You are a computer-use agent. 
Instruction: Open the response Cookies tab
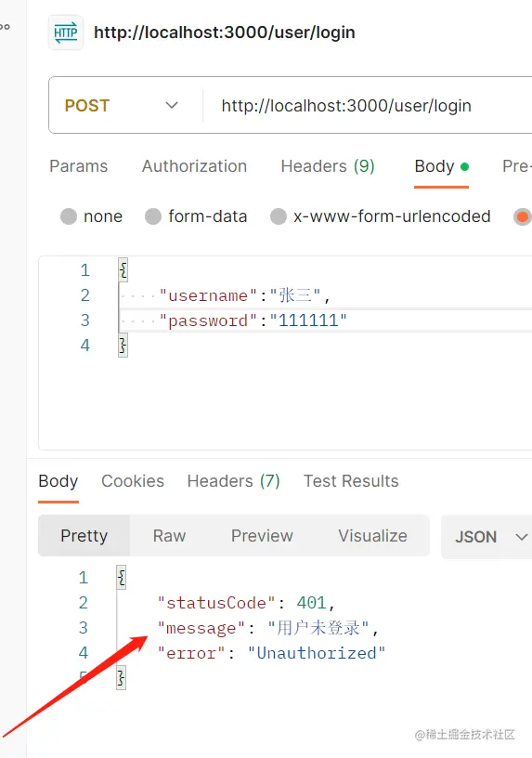pyautogui.click(x=133, y=481)
